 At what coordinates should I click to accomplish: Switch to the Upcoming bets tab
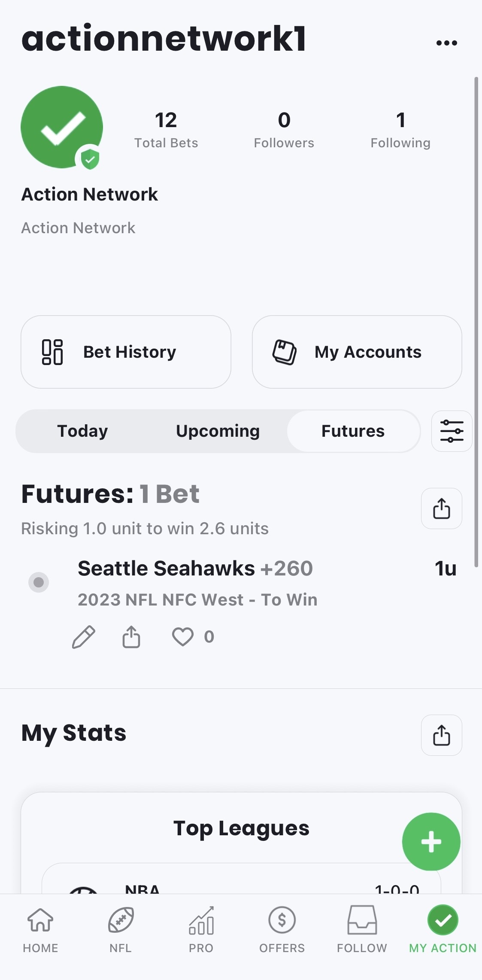218,431
